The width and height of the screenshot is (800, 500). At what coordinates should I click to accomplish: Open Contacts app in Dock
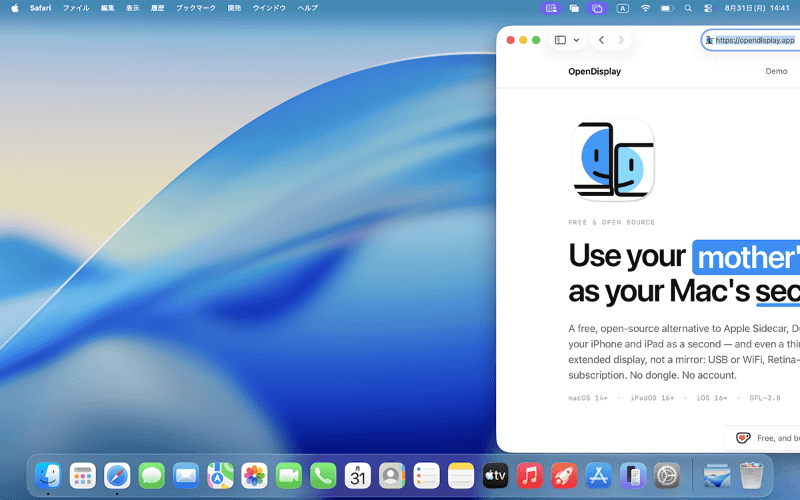(x=392, y=476)
